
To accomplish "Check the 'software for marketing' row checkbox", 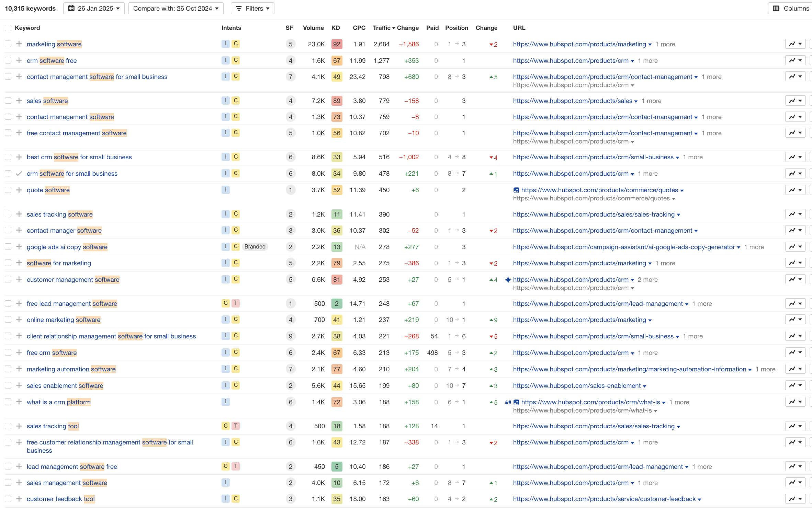I will pyautogui.click(x=8, y=263).
